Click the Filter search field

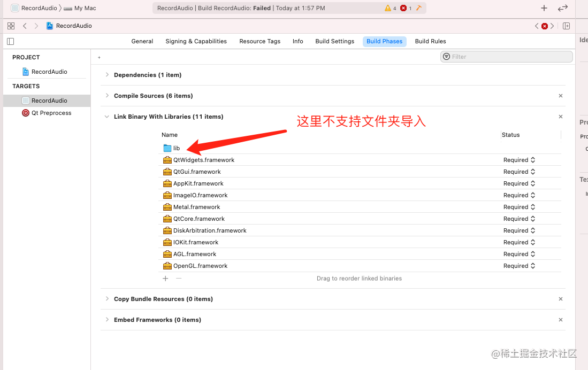point(506,57)
